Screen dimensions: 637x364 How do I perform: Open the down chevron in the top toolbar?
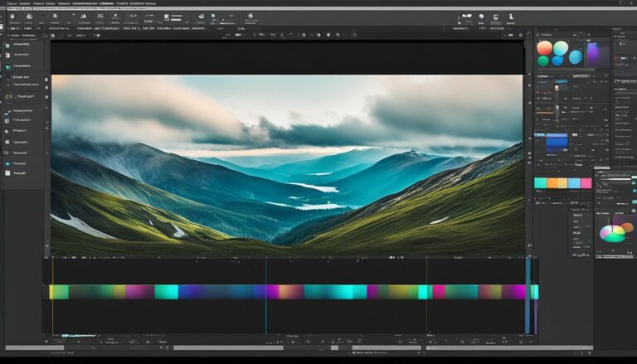(x=231, y=17)
